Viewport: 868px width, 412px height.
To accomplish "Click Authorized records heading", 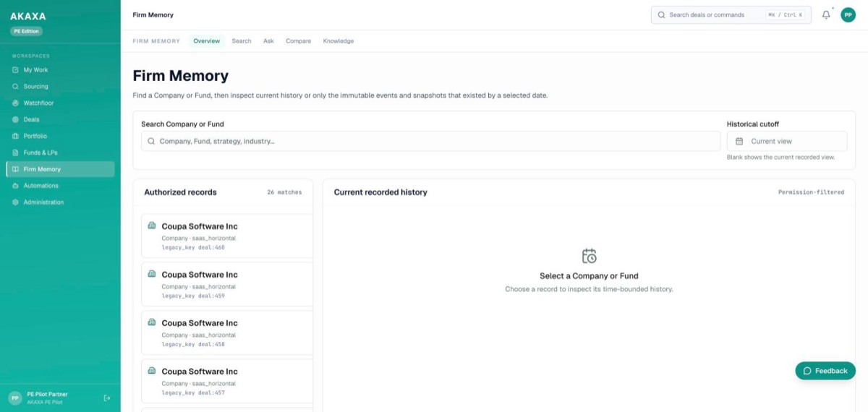I will point(180,192).
